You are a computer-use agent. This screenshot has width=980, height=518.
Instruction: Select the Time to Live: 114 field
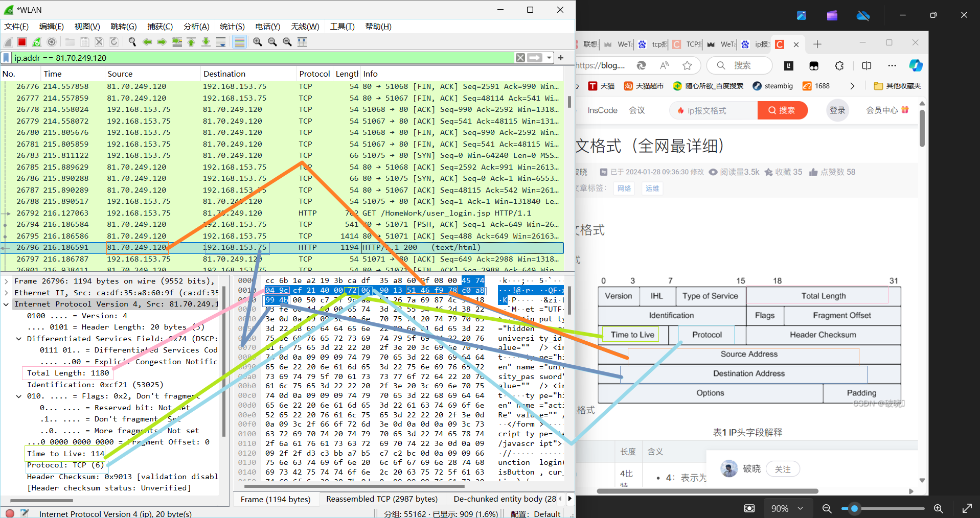click(x=65, y=454)
